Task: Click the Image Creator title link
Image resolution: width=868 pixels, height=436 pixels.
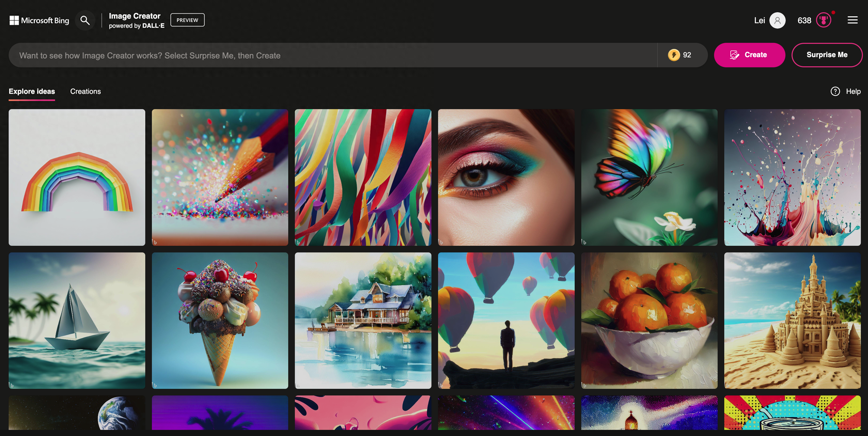Action: pyautogui.click(x=135, y=16)
